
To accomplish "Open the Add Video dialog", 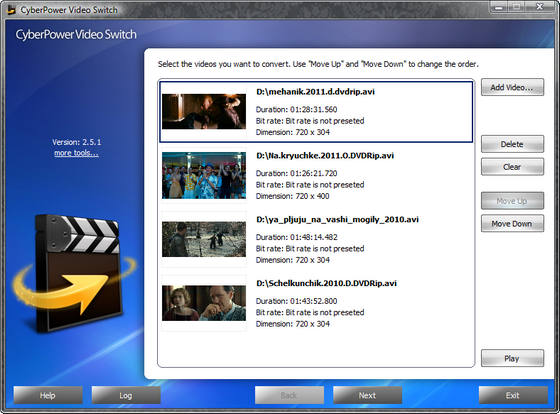I will (512, 87).
